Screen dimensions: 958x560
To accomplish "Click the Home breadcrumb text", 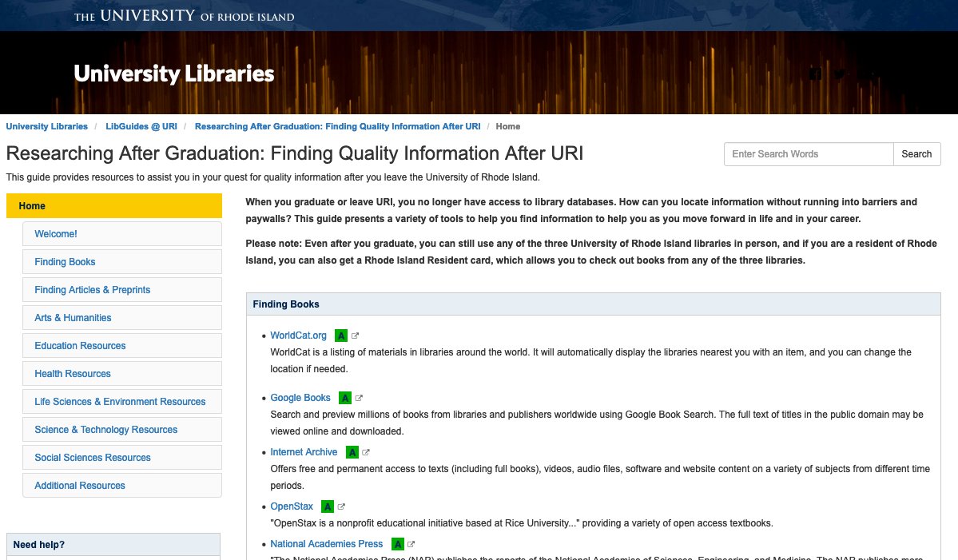I will [x=507, y=126].
